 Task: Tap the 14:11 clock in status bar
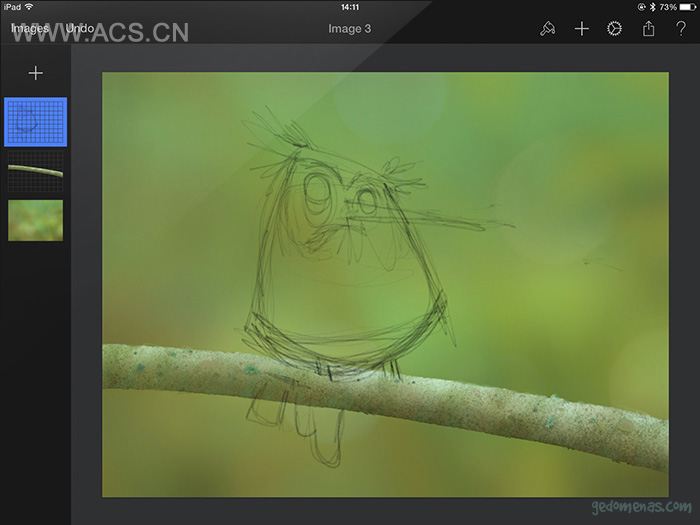tap(349, 7)
